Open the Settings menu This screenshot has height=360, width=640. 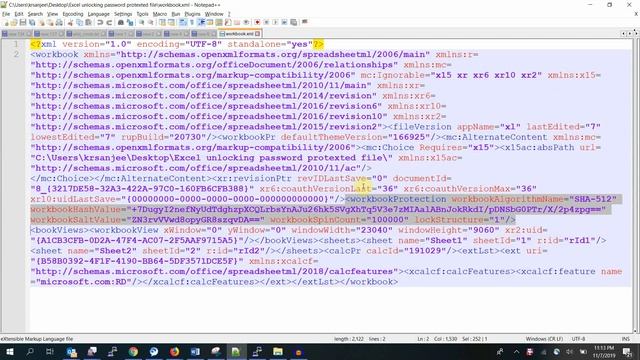click(123, 14)
